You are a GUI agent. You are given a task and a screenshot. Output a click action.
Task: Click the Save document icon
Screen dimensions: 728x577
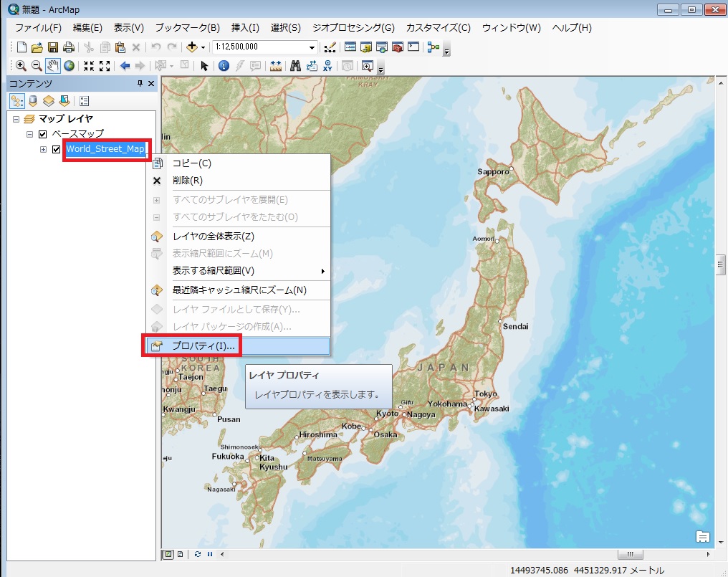(x=52, y=47)
